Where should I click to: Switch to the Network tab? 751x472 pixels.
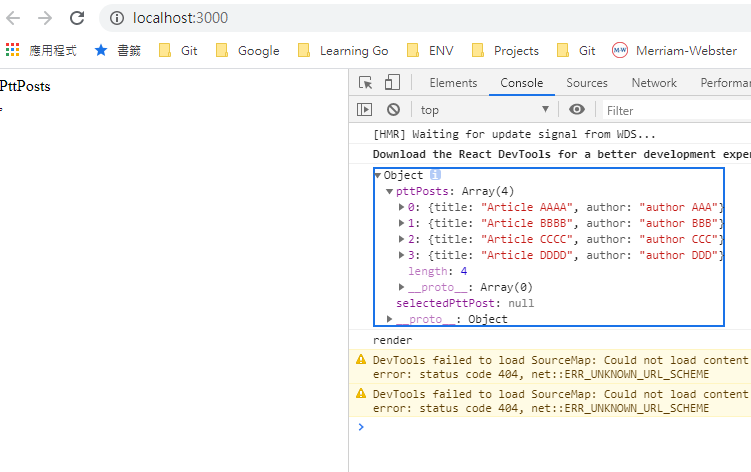tap(654, 83)
